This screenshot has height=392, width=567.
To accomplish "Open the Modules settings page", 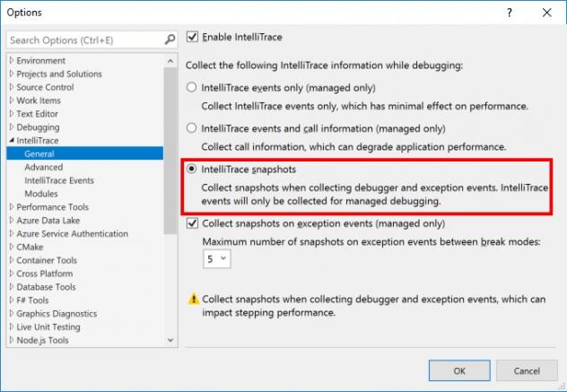I will 41,194.
